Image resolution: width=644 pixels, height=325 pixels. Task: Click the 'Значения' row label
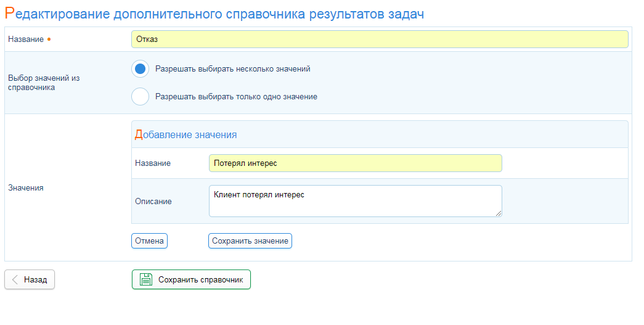tap(26, 187)
